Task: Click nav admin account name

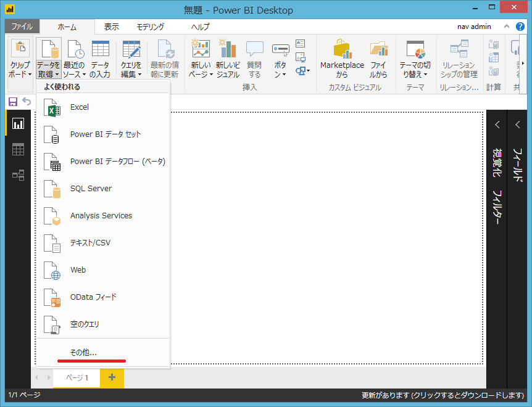Action: point(474,27)
